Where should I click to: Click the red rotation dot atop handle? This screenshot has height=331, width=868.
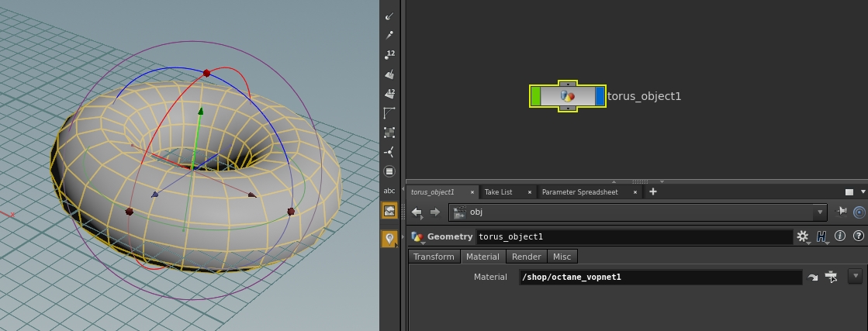(x=207, y=73)
